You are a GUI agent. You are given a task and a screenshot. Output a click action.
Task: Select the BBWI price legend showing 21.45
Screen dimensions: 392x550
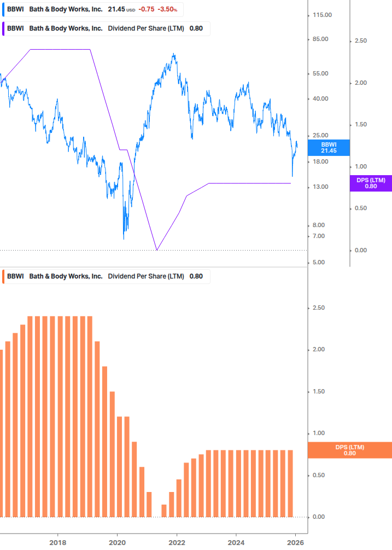point(93,10)
